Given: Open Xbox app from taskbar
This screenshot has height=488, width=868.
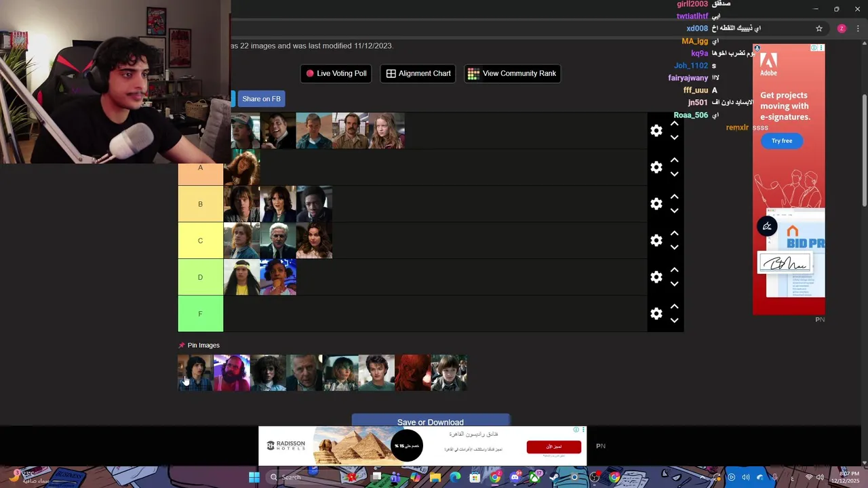Looking at the screenshot, I should click(534, 477).
